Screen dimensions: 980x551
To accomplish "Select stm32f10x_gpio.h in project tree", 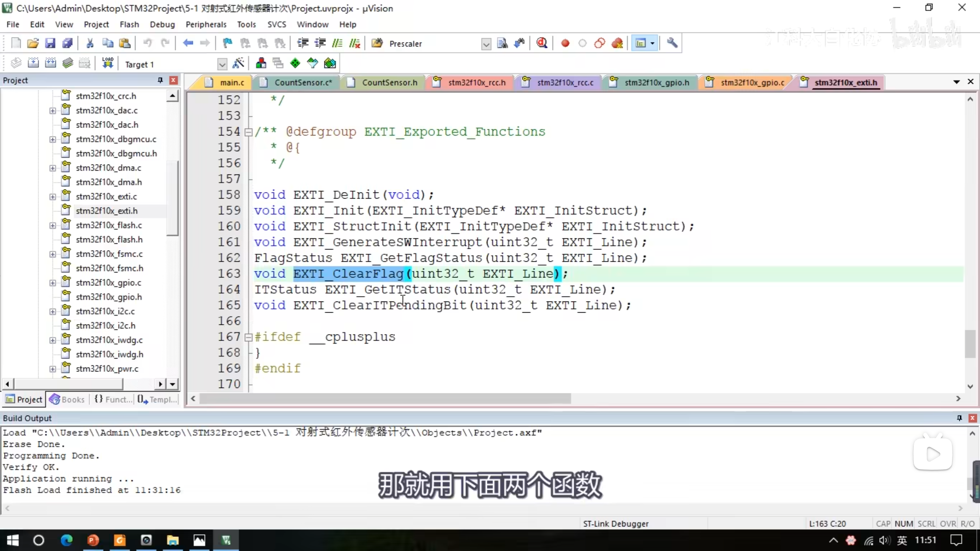I will 109,297.
